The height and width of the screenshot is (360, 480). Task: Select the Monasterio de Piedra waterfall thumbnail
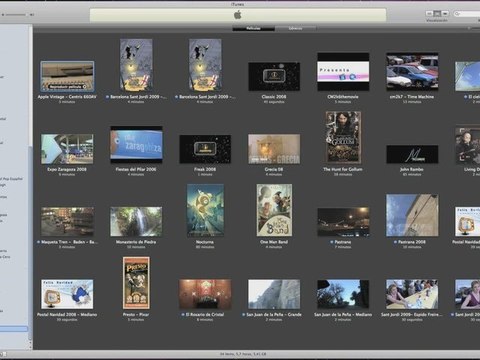(x=136, y=222)
